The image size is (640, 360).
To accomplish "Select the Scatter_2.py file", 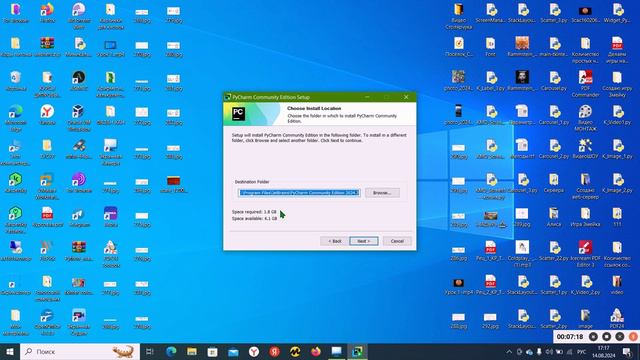I will (554, 319).
